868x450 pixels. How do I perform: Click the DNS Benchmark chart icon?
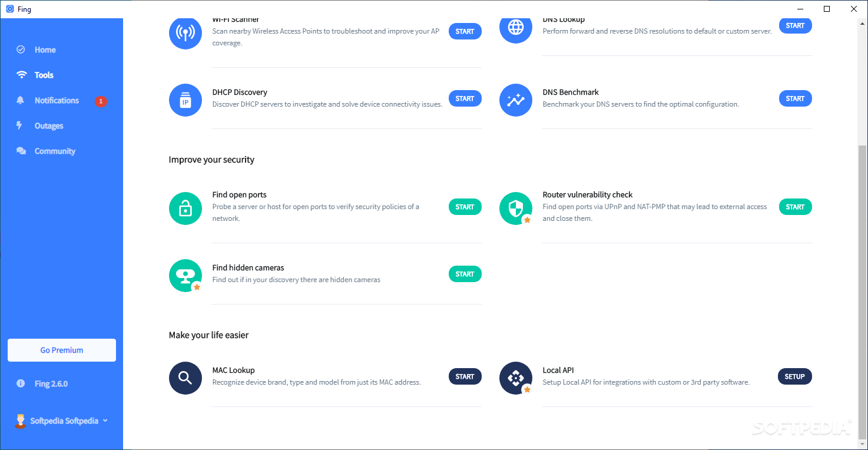pyautogui.click(x=516, y=100)
